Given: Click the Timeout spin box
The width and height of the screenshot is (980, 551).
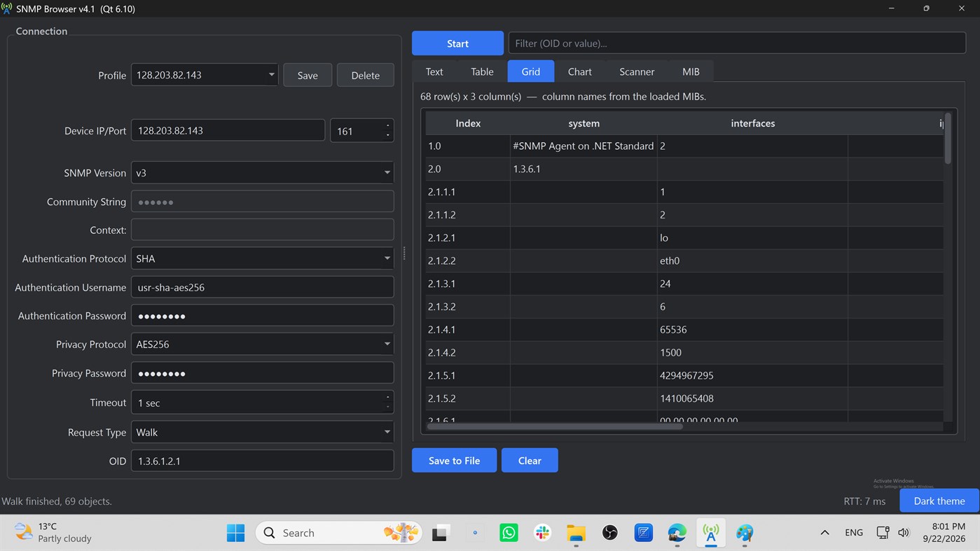Looking at the screenshot, I should coord(262,403).
